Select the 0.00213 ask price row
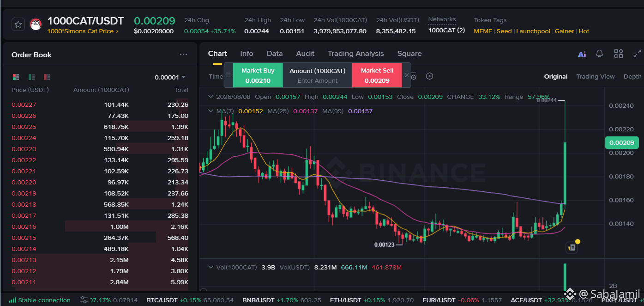Image resolution: width=644 pixels, height=306 pixels. [x=100, y=260]
